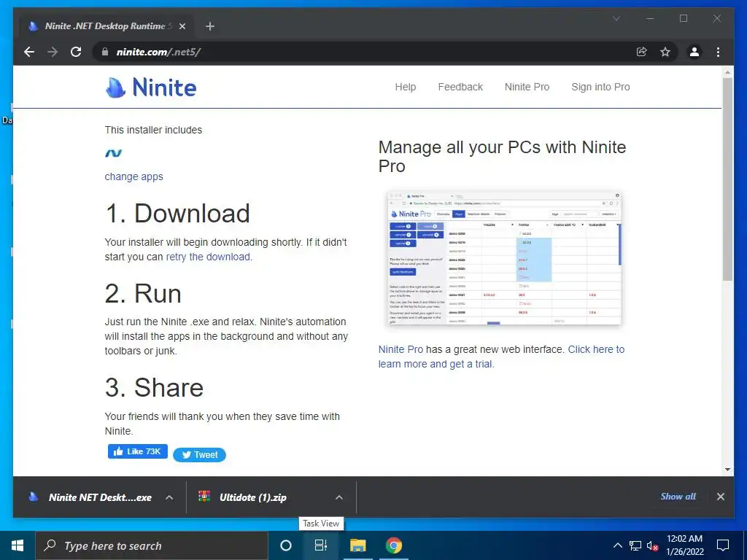This screenshot has height=560, width=747.
Task: Open the Help menu link
Action: pos(406,87)
